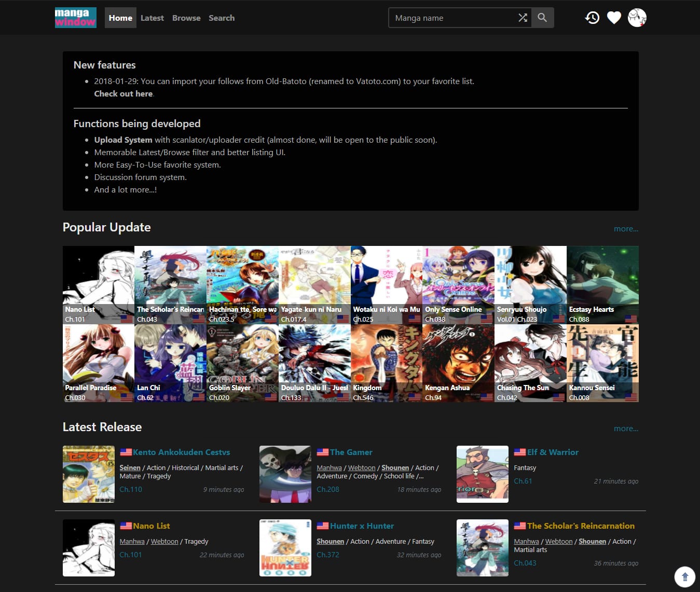Screen dimensions: 700x592
Task: Click The Scholar's Reincarnation popular update cover
Action: 170,285
